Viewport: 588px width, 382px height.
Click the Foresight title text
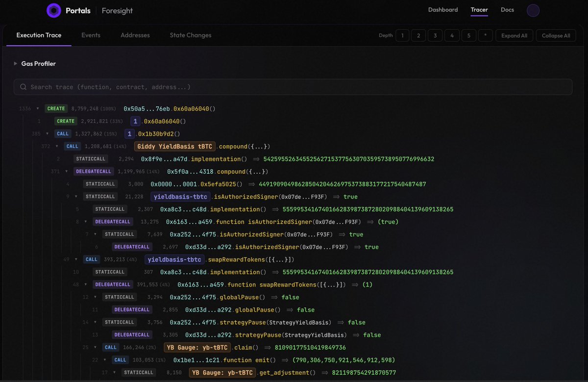click(117, 10)
